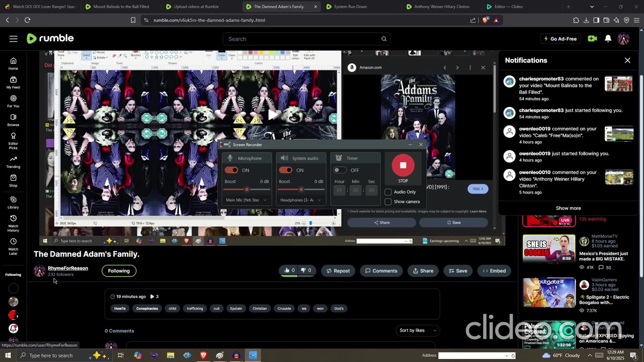Click the Share button under the video
Image resolution: width=644 pixels, height=362 pixels.
tap(423, 270)
